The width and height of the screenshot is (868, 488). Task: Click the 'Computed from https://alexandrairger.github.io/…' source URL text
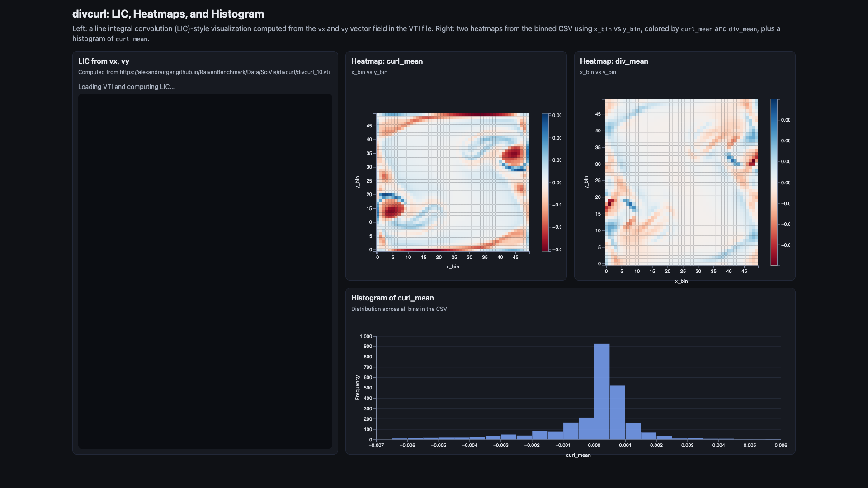click(204, 72)
